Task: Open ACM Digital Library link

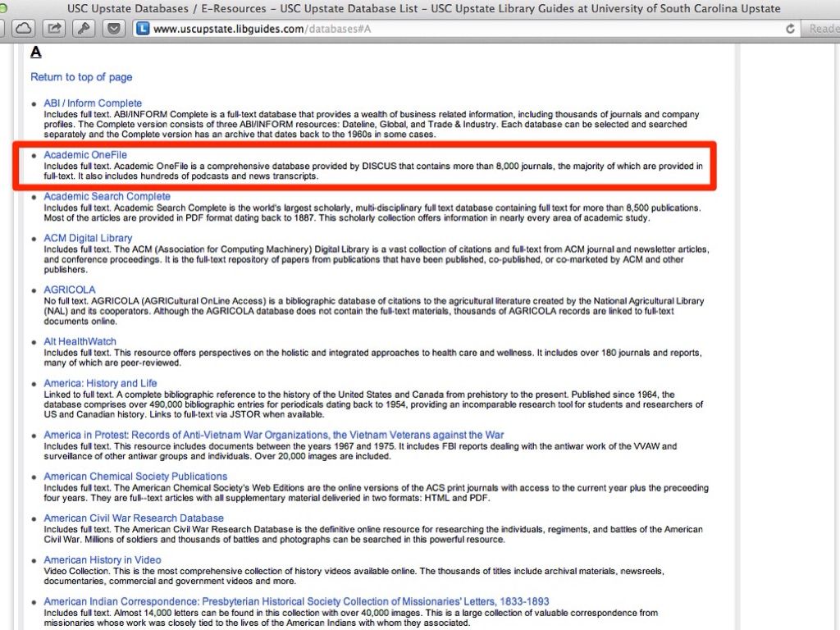Action: (x=88, y=239)
